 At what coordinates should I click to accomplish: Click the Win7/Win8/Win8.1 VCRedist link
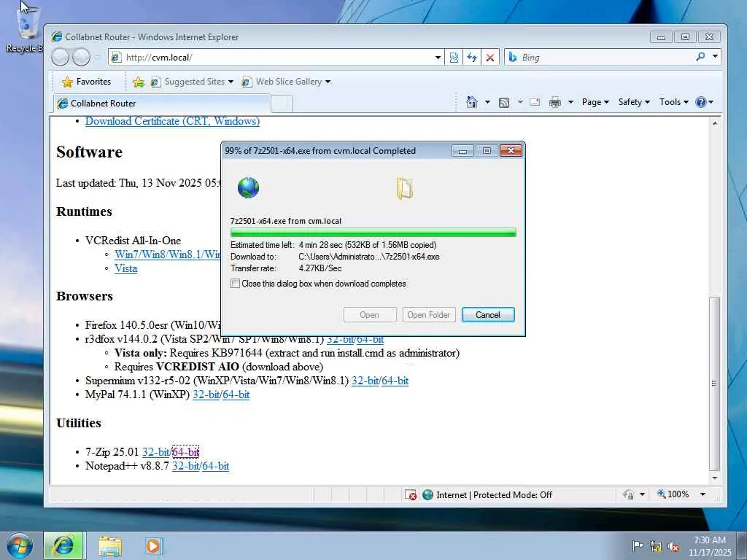click(167, 254)
